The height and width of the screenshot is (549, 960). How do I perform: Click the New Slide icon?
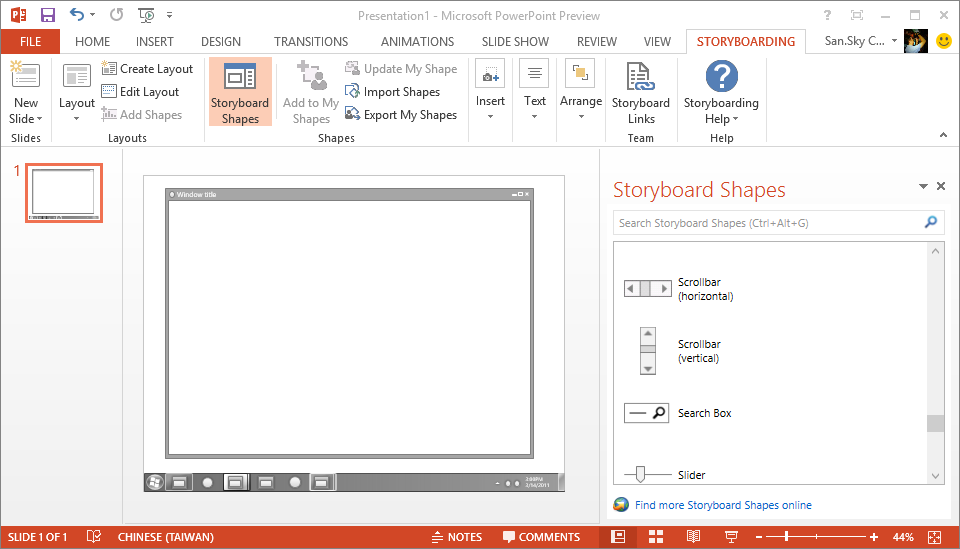pyautogui.click(x=26, y=77)
